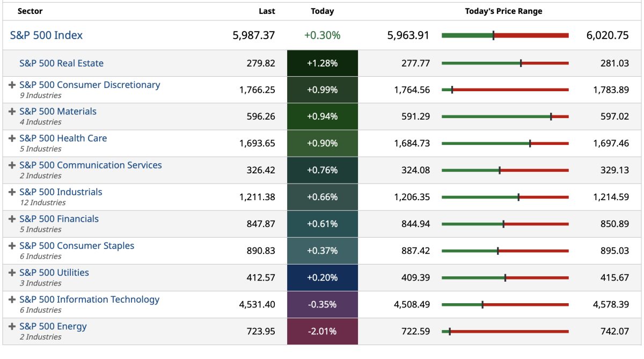644x359 pixels.
Task: Expand S&P 500 Information Technology industries
Action: [x=12, y=299]
